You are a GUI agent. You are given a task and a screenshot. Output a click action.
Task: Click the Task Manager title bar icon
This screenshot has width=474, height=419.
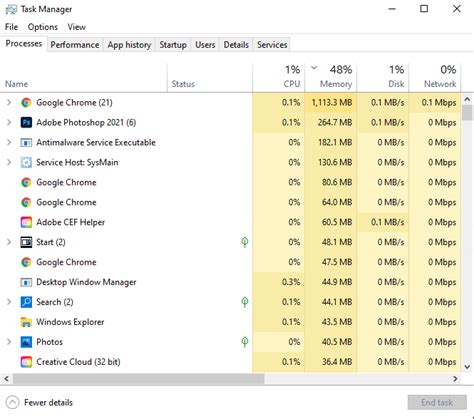point(11,9)
